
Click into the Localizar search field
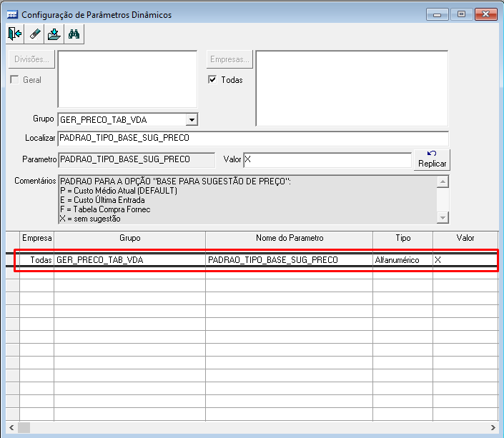(x=253, y=138)
